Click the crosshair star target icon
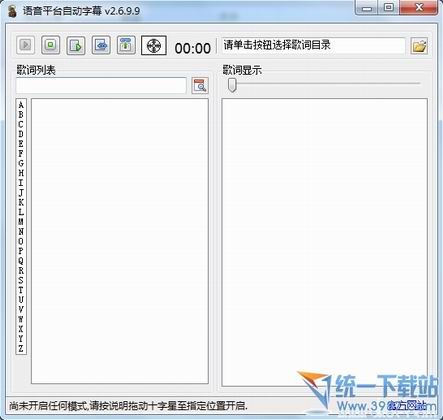The image size is (443, 420). [x=154, y=45]
